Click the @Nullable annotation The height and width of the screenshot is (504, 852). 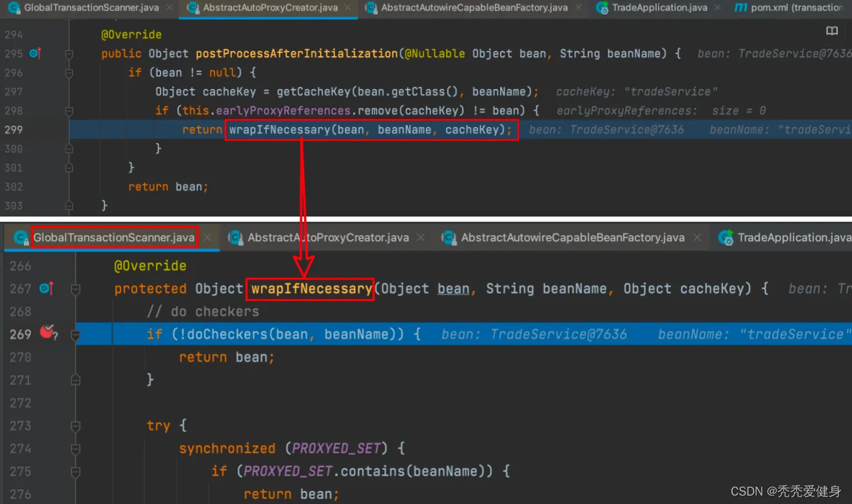click(x=434, y=53)
